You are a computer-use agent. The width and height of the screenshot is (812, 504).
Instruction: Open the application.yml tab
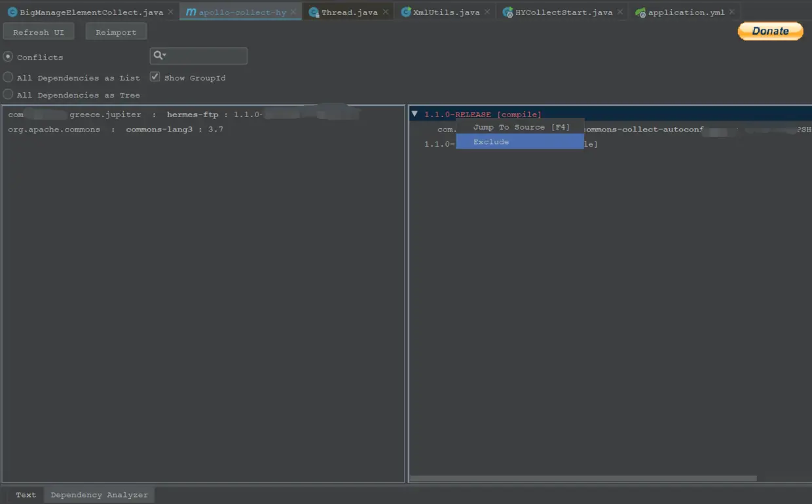686,12
